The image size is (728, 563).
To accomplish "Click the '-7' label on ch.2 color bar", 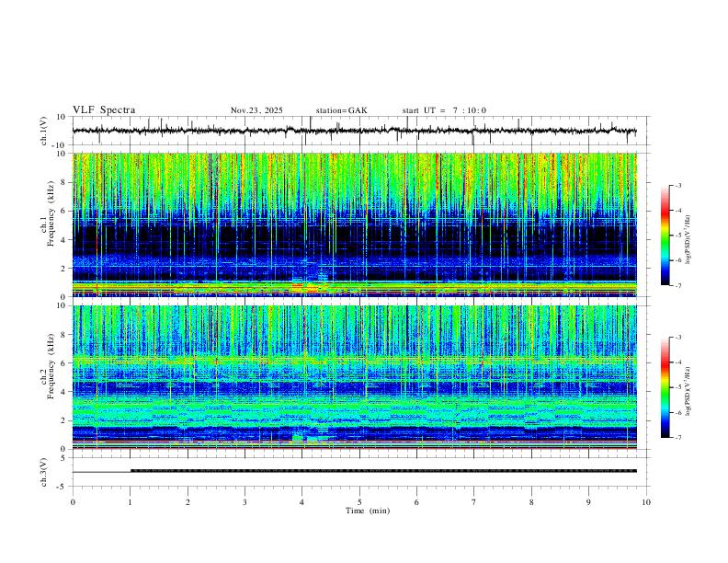I will 677,438.
